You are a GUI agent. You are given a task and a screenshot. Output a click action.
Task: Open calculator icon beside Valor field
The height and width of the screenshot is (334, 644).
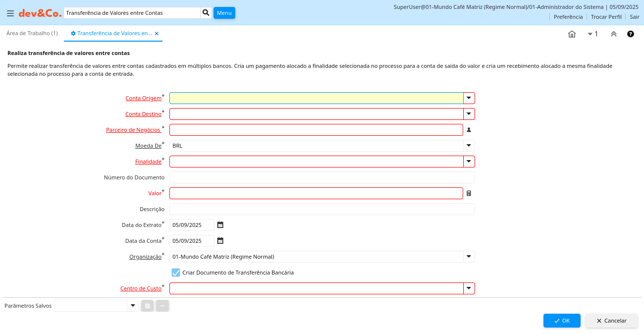[x=469, y=193]
